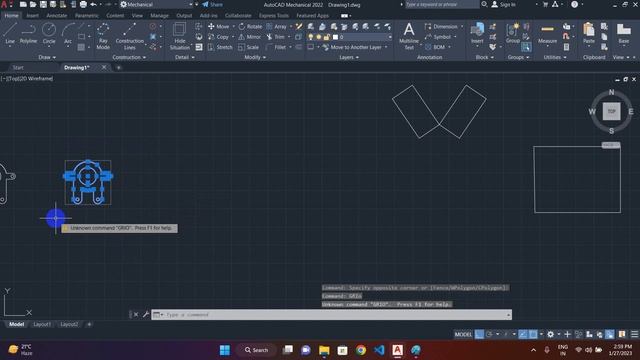Choose the Mirror tool
The height and width of the screenshot is (360, 640).
tap(249, 37)
